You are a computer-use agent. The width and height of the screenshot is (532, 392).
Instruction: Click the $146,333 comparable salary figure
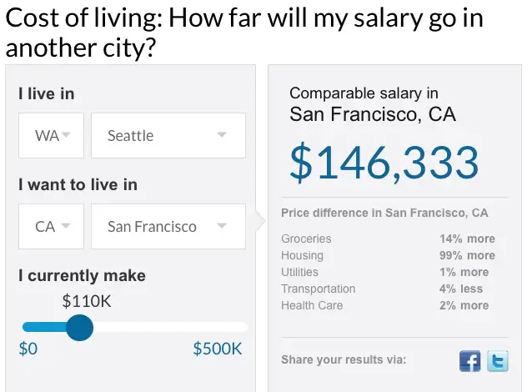(384, 163)
